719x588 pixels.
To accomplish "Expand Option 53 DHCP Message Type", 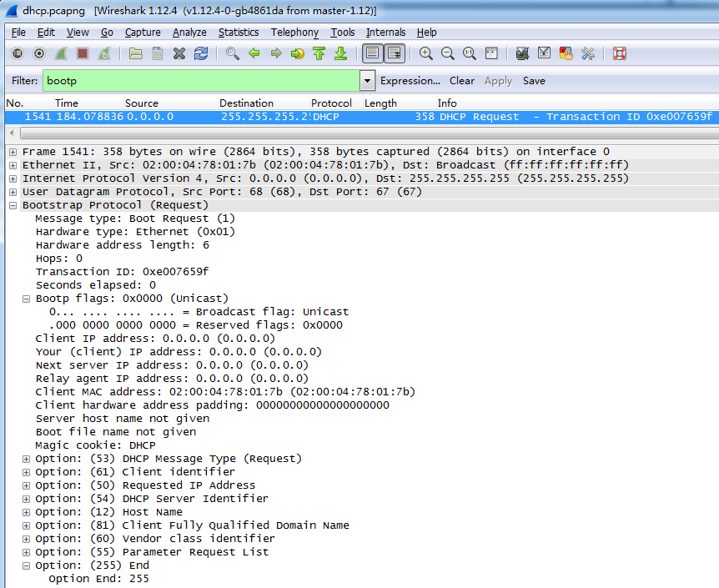I will point(26,459).
